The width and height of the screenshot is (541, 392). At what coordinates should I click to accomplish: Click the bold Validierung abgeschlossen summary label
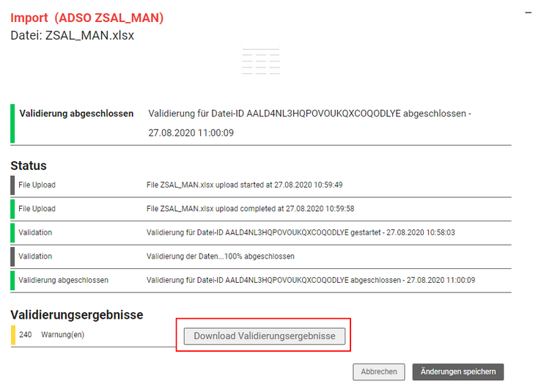point(76,114)
